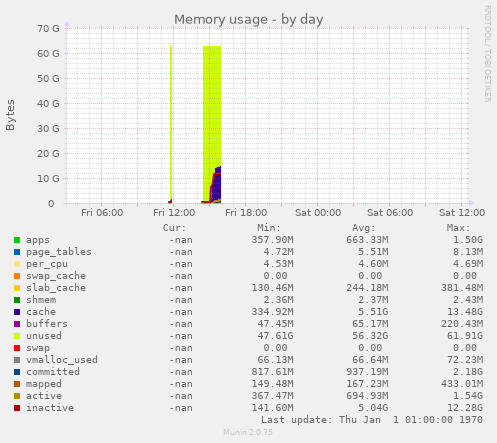Image resolution: width=497 pixels, height=443 pixels.
Task: Select the 'inactive' legend label
Action: coord(50,408)
